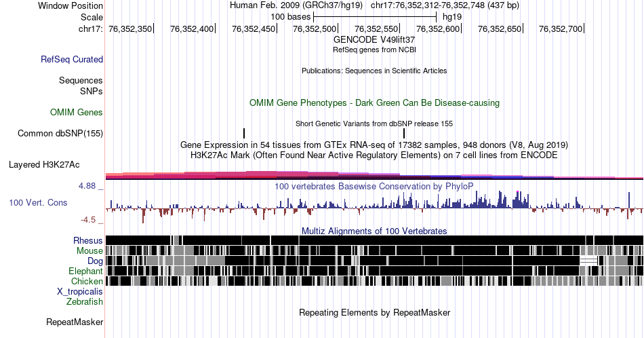Click the H3K27Ac Mark track title
The width and height of the screenshot is (644, 338).
click(374, 155)
